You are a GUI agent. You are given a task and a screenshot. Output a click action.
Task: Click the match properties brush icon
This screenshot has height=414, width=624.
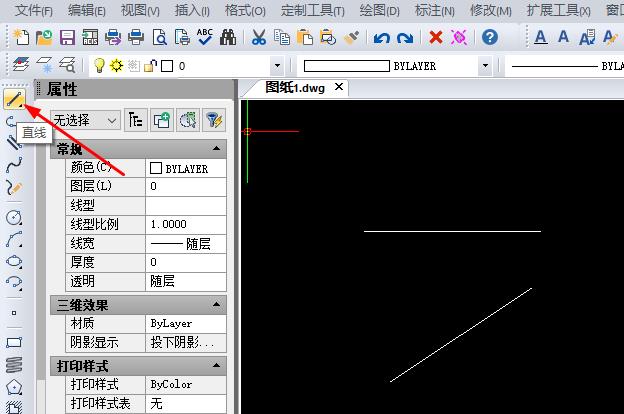tap(351, 37)
